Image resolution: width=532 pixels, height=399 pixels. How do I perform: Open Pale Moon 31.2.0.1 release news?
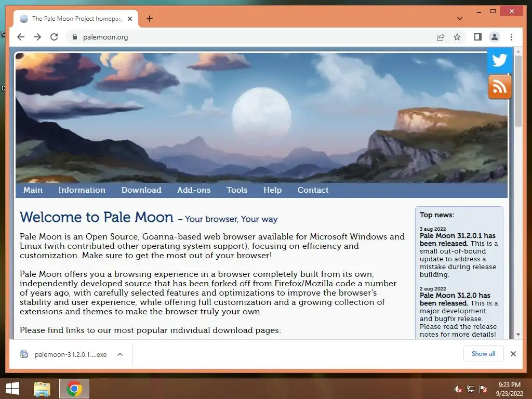pyautogui.click(x=457, y=240)
